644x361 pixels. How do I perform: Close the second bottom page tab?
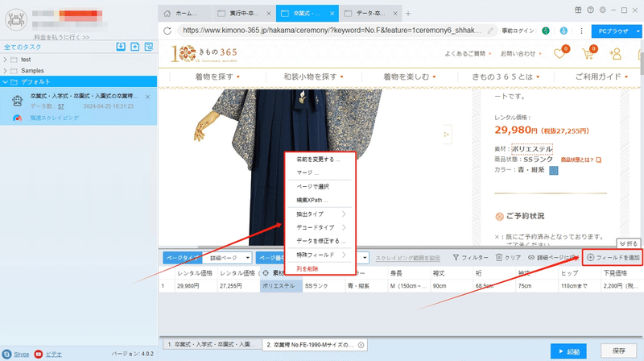pyautogui.click(x=361, y=345)
